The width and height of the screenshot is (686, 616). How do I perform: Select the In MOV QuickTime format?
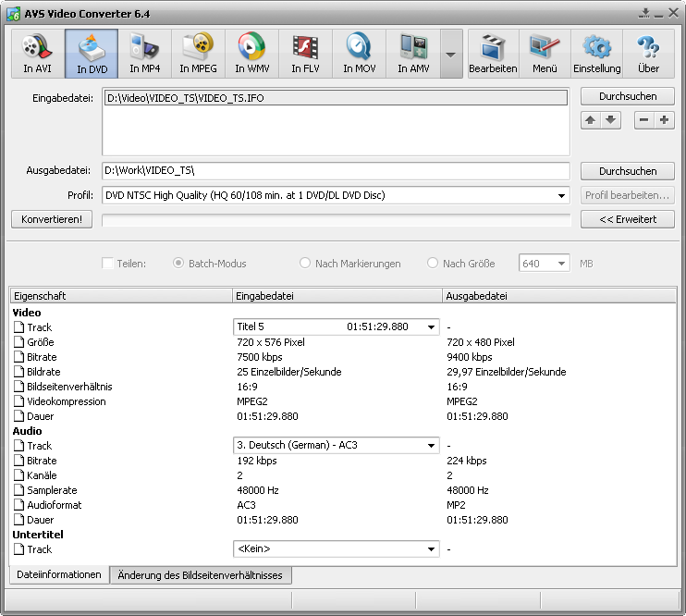pyautogui.click(x=360, y=54)
